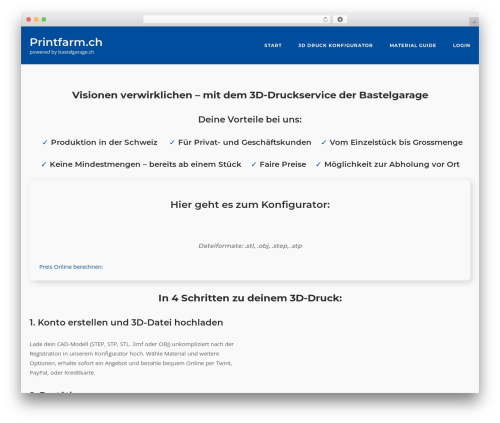Click 'Hier geht es zum Konfigurator:' heading
500x423 pixels.
tap(250, 205)
